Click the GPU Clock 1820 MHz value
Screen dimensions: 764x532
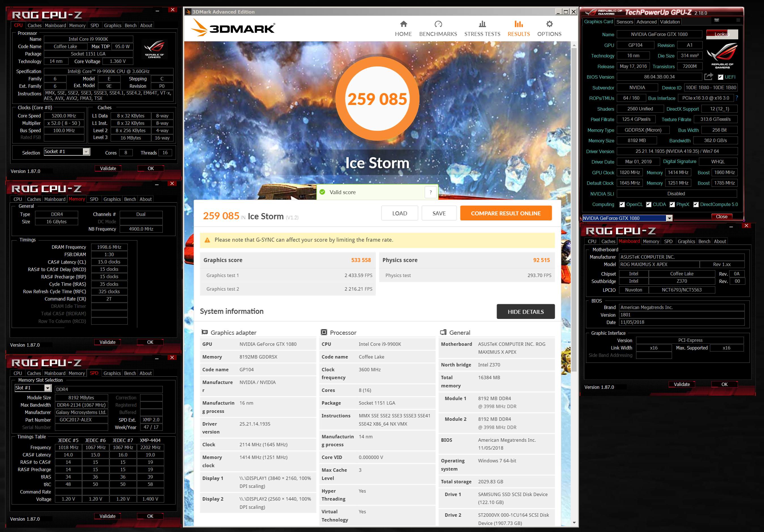[629, 172]
